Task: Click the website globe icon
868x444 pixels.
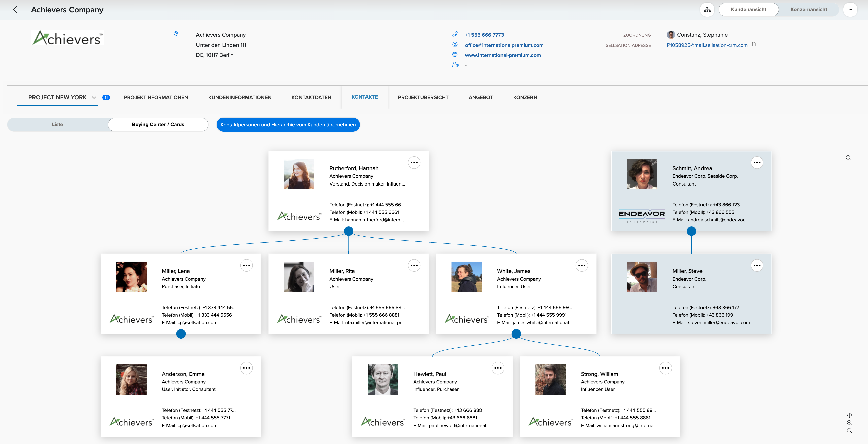Action: 455,55
